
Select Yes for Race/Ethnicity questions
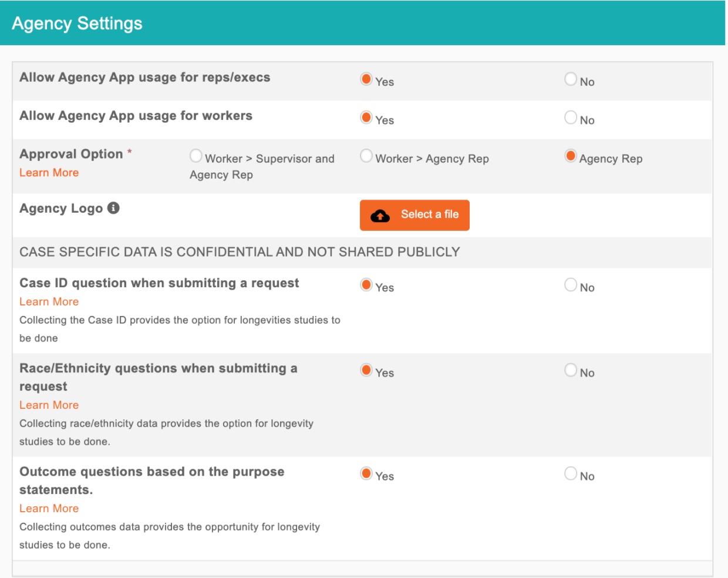[366, 370]
